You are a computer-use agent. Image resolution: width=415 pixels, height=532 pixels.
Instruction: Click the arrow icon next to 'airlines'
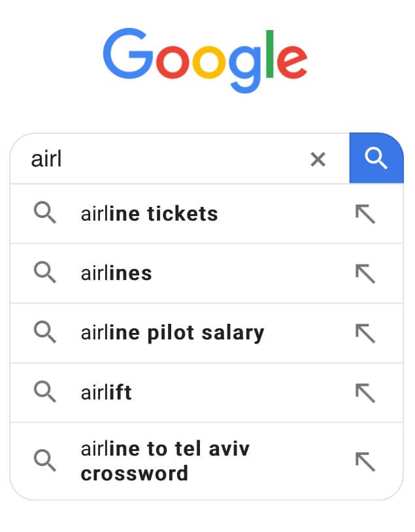tap(365, 274)
